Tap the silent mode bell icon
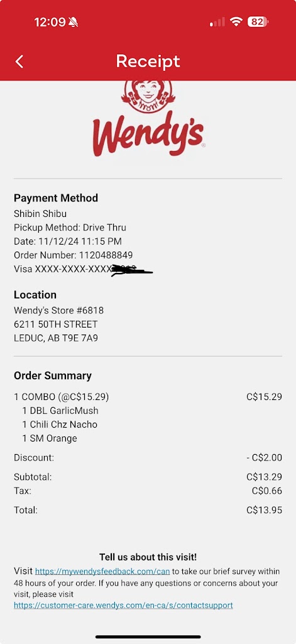Image resolution: width=296 pixels, height=644 pixels. (74, 22)
